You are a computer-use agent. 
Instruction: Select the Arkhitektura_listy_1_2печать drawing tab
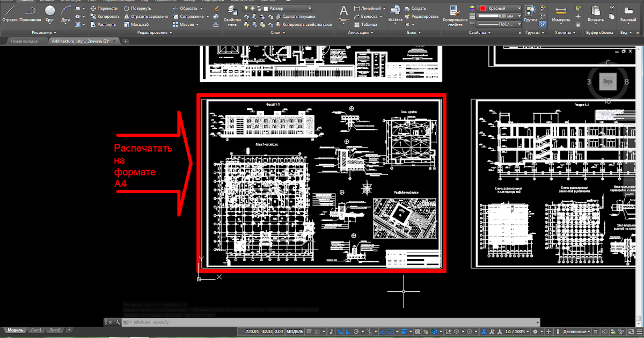point(81,41)
